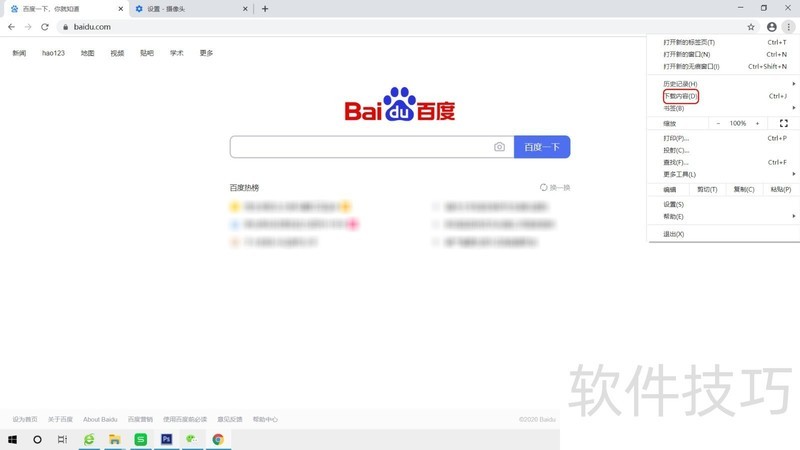
Task: Open the 学术 link
Action: (177, 53)
